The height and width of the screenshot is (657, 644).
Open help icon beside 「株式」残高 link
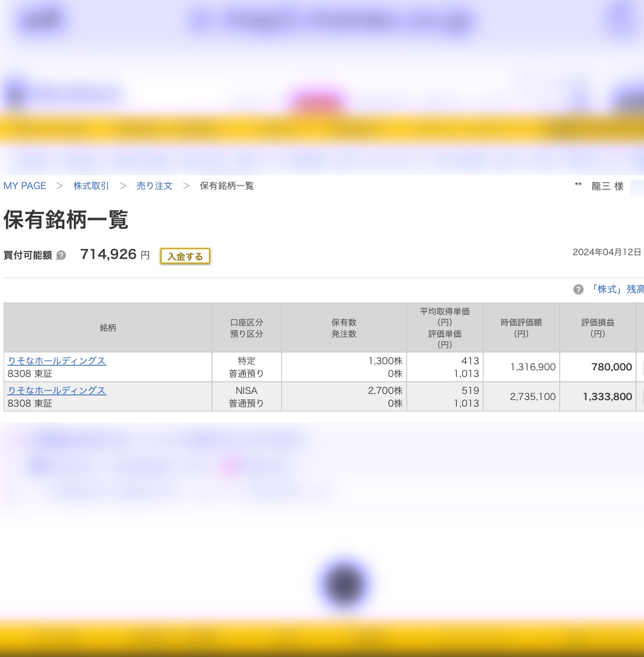pos(578,290)
